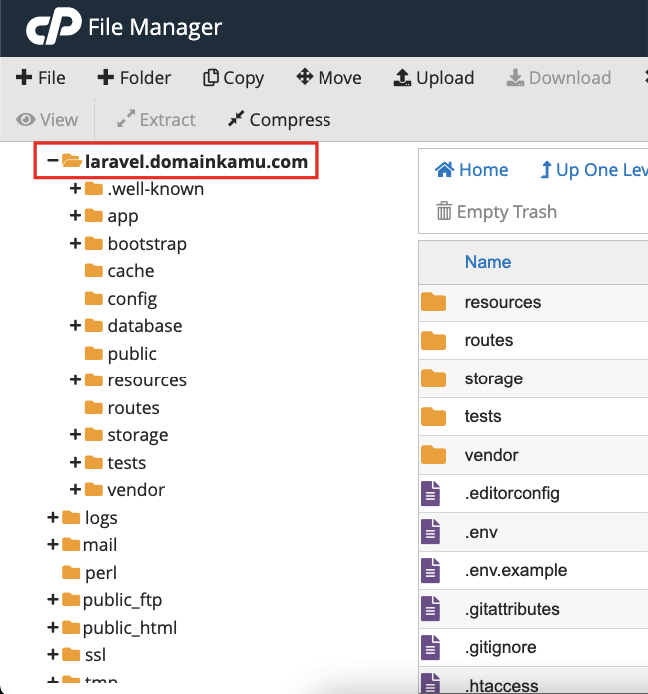Click the .env file icon
The height and width of the screenshot is (694, 648).
point(431,532)
